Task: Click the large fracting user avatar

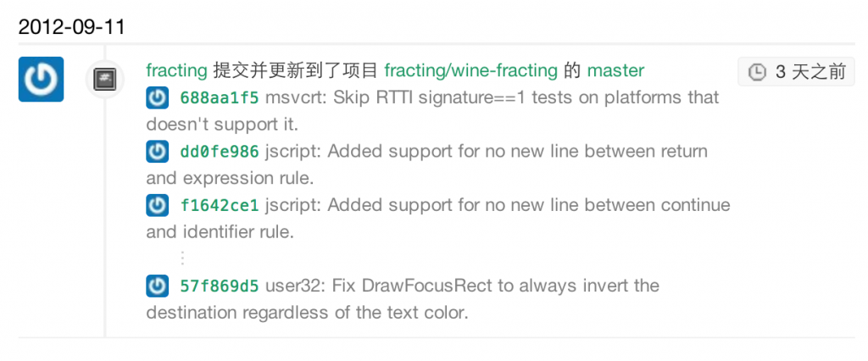Action: (41, 79)
